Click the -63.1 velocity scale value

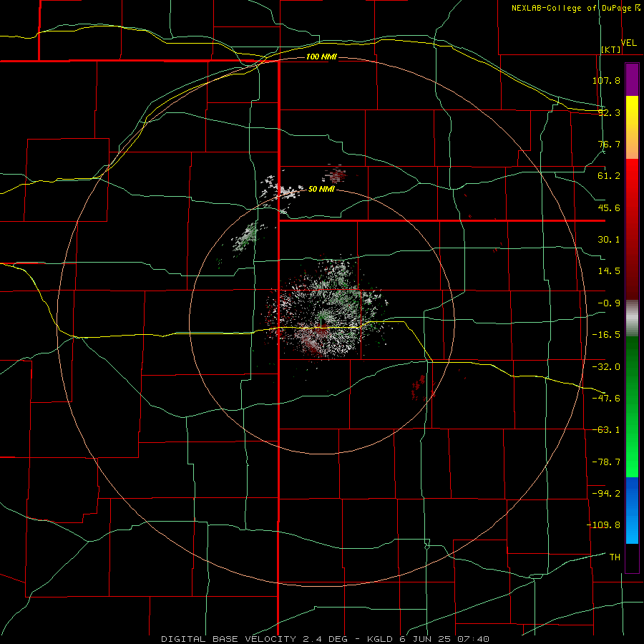[606, 430]
